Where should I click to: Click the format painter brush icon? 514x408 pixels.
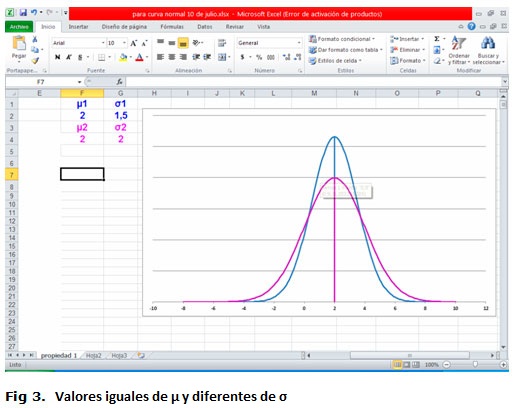coord(35,60)
